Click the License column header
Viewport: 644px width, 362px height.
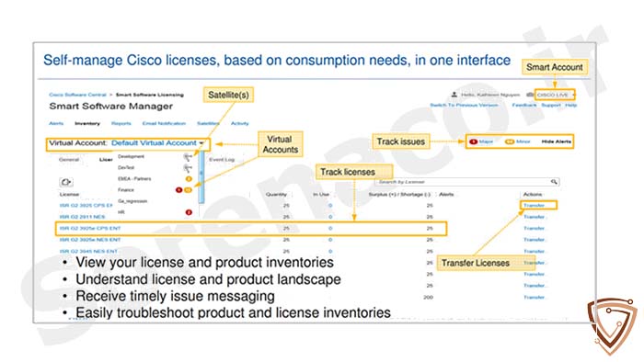tap(69, 195)
